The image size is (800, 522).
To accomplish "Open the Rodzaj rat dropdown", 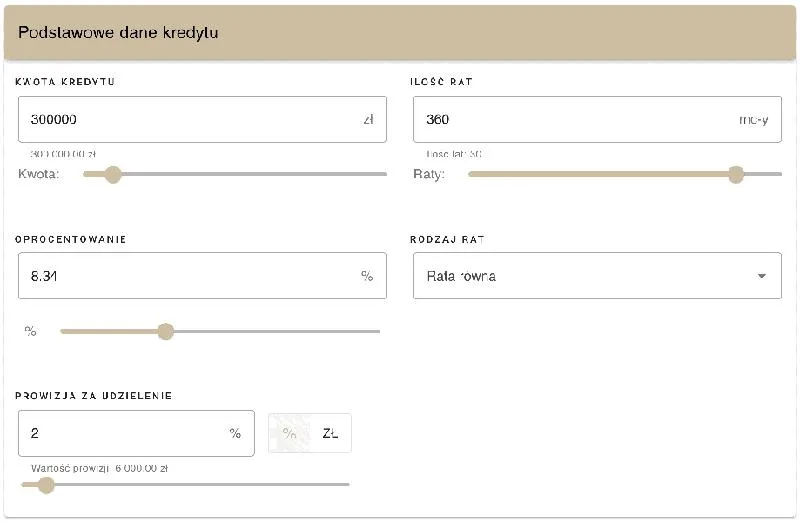I will point(597,276).
